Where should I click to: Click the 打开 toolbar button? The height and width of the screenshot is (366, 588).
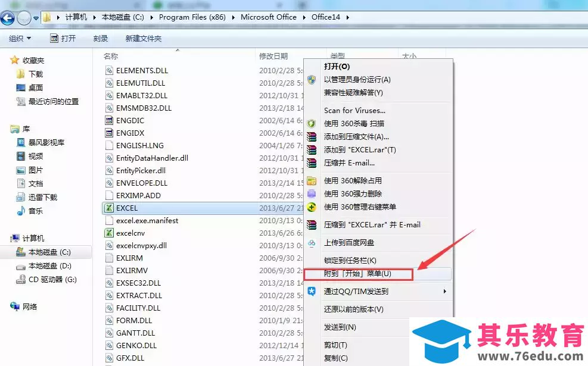pyautogui.click(x=63, y=38)
